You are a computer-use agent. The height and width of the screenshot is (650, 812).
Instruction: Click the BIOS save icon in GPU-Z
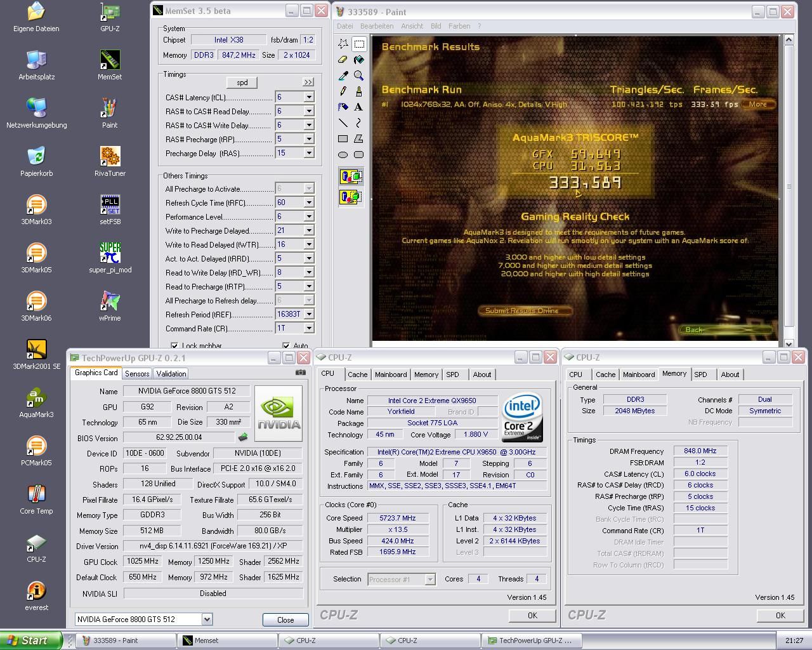click(x=242, y=437)
